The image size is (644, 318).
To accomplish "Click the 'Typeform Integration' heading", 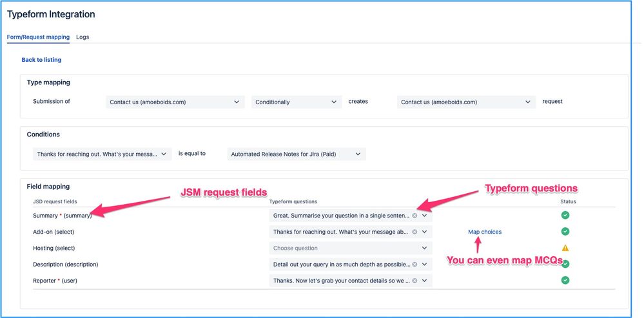I will [x=51, y=14].
